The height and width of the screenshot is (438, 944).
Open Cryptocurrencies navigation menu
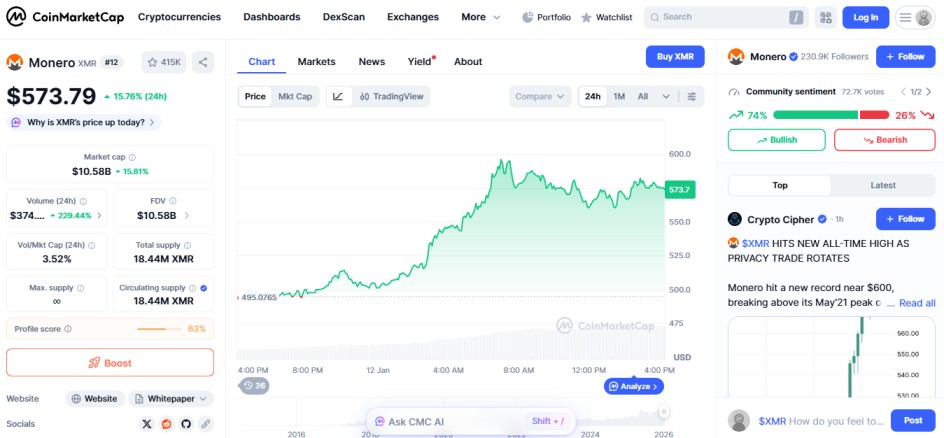tap(179, 17)
